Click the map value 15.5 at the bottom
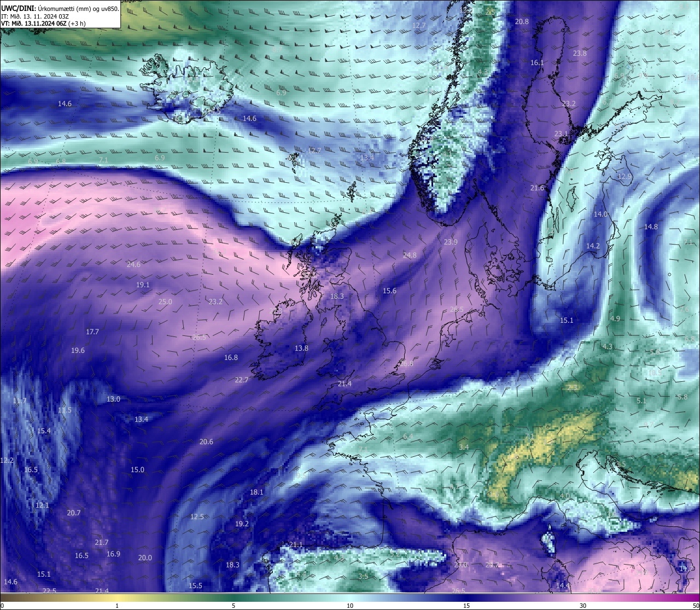Screen dimensions: 700x610 pyautogui.click(x=195, y=586)
